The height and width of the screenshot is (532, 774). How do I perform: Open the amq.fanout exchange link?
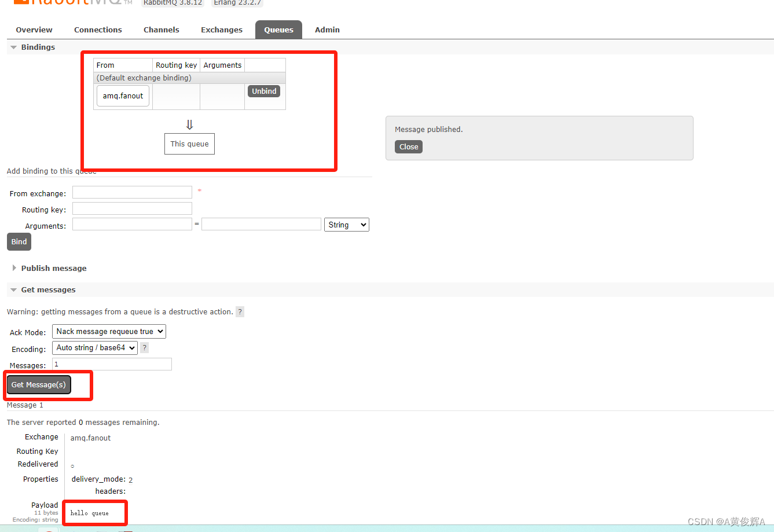click(x=123, y=96)
